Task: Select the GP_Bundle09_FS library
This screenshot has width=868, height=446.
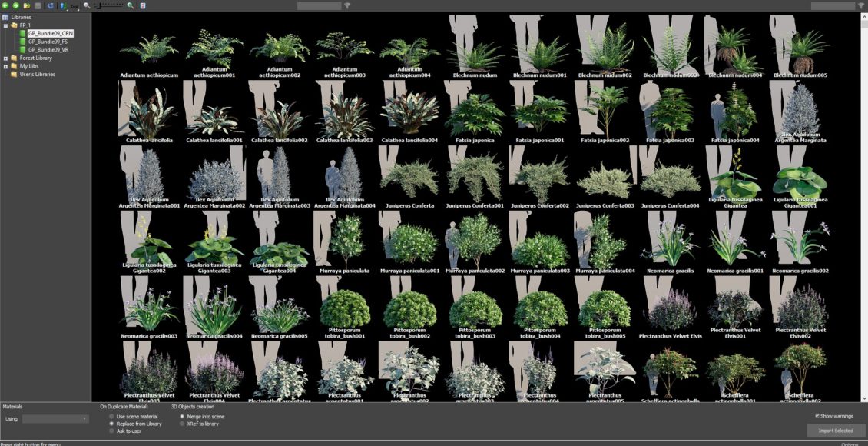Action: click(48, 42)
